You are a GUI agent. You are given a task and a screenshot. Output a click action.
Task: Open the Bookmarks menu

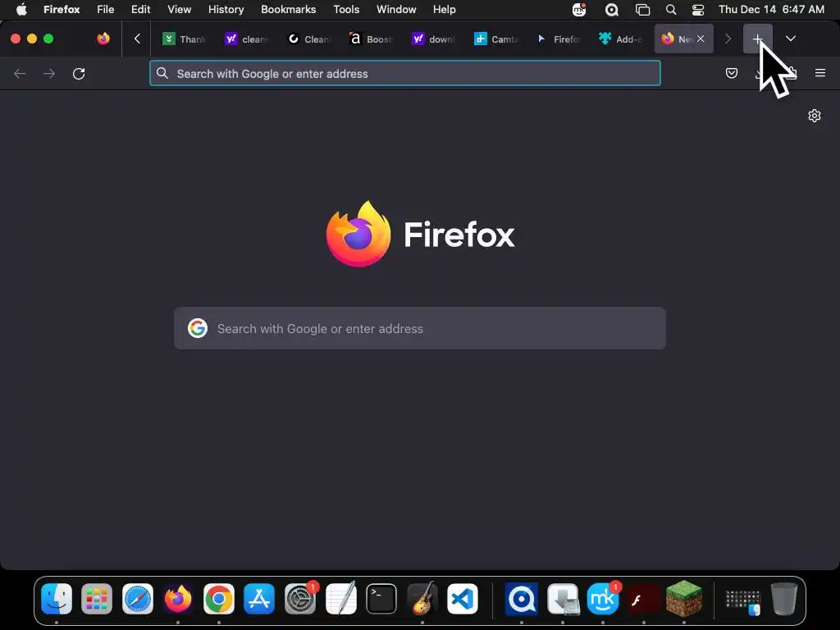coord(288,9)
